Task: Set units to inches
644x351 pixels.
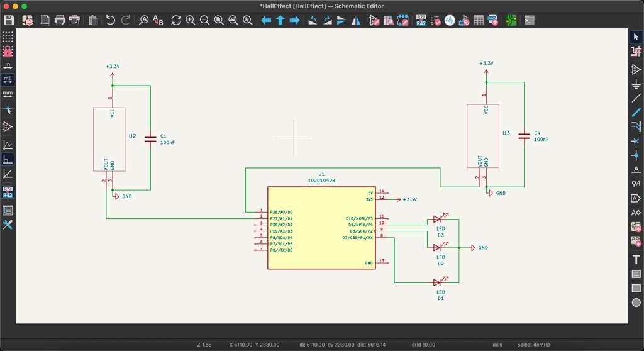Action: (8, 65)
